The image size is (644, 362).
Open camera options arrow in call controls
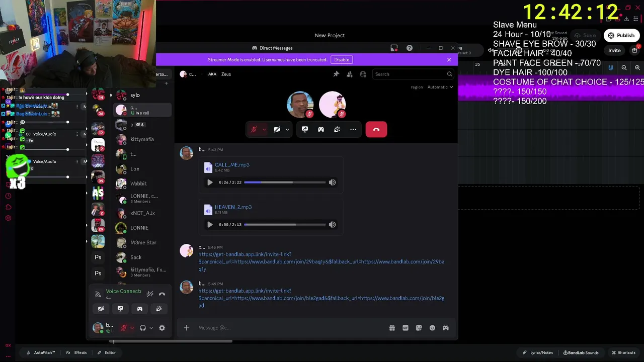(287, 130)
